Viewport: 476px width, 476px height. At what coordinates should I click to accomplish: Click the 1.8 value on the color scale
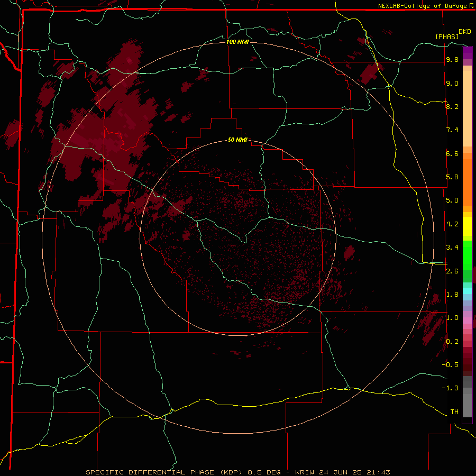[x=452, y=295]
